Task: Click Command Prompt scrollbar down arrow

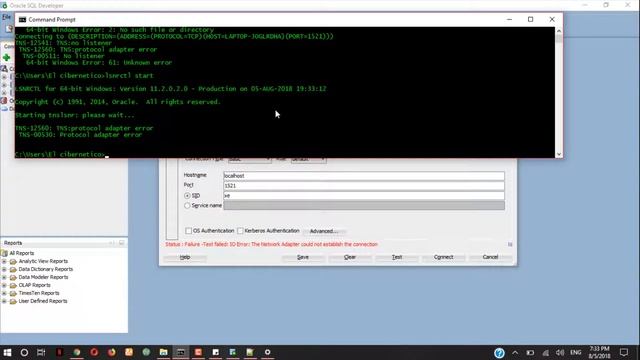Action: tap(559, 154)
